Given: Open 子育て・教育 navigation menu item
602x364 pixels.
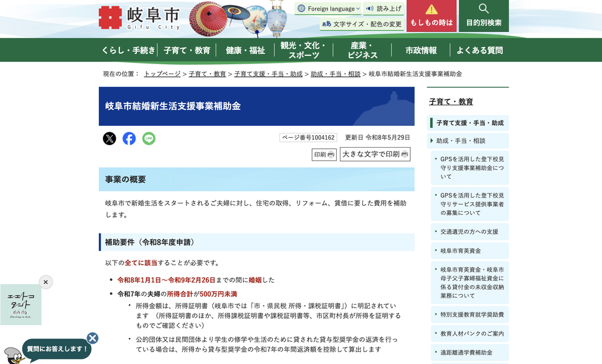Looking at the screenshot, I should pos(187,51).
